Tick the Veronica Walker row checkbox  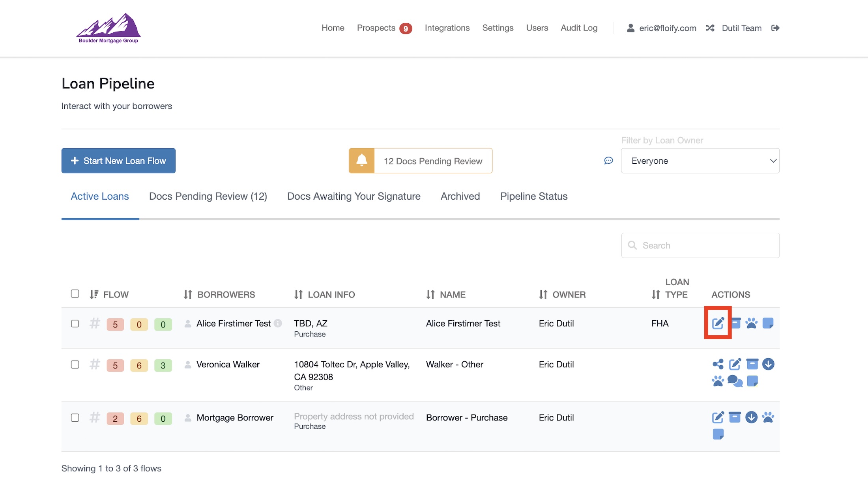coord(75,365)
